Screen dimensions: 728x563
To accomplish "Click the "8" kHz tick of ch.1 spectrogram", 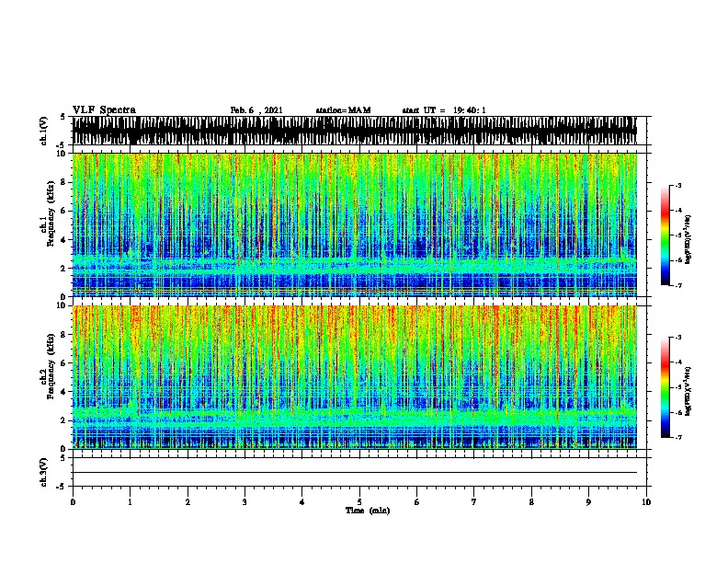I will 63,182.
